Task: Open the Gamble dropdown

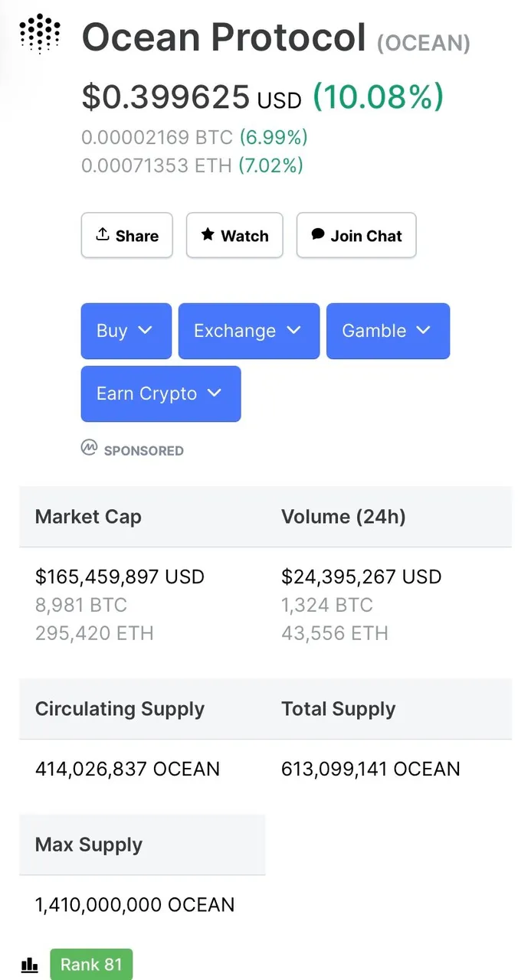Action: pyautogui.click(x=388, y=331)
